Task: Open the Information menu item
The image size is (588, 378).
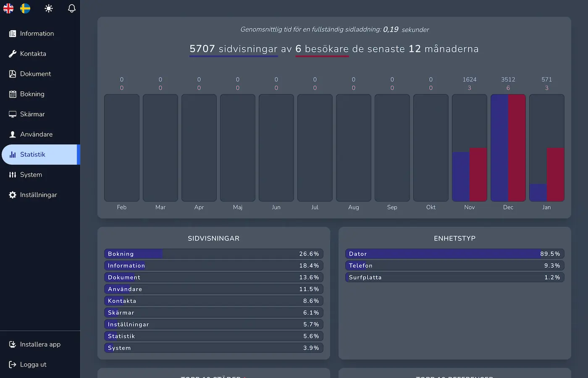Action: click(40, 34)
